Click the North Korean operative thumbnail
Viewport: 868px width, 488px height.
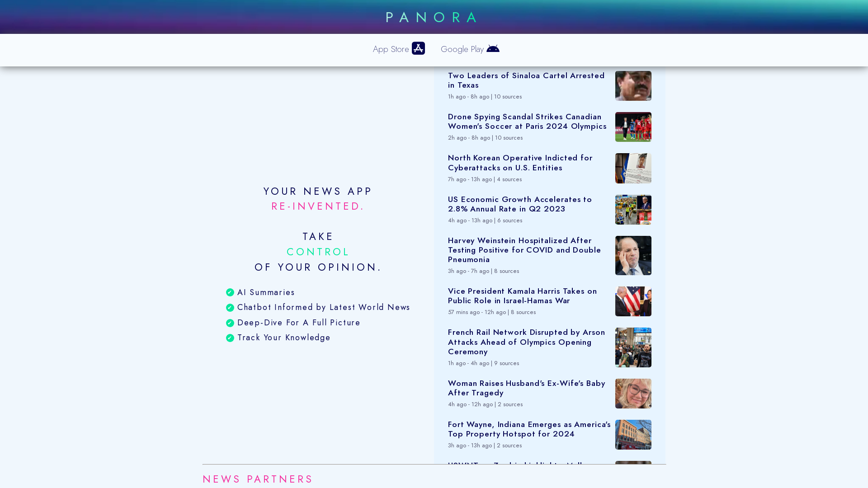633,168
